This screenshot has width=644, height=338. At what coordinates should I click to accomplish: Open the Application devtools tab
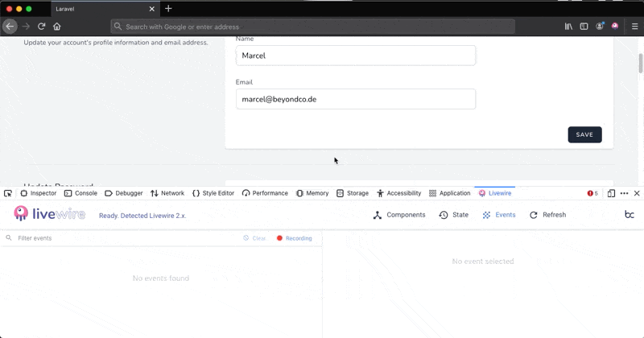click(x=450, y=193)
